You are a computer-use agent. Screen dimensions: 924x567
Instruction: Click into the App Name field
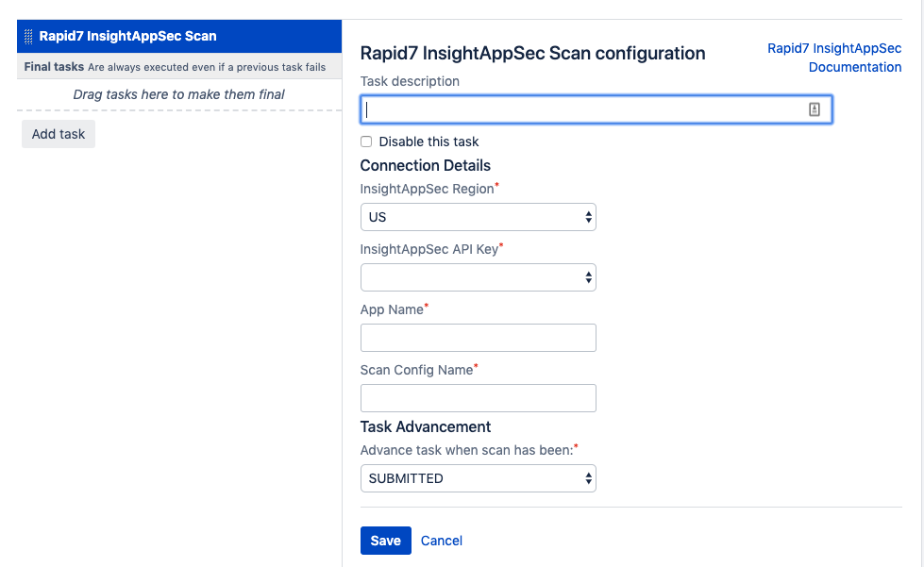pos(478,338)
